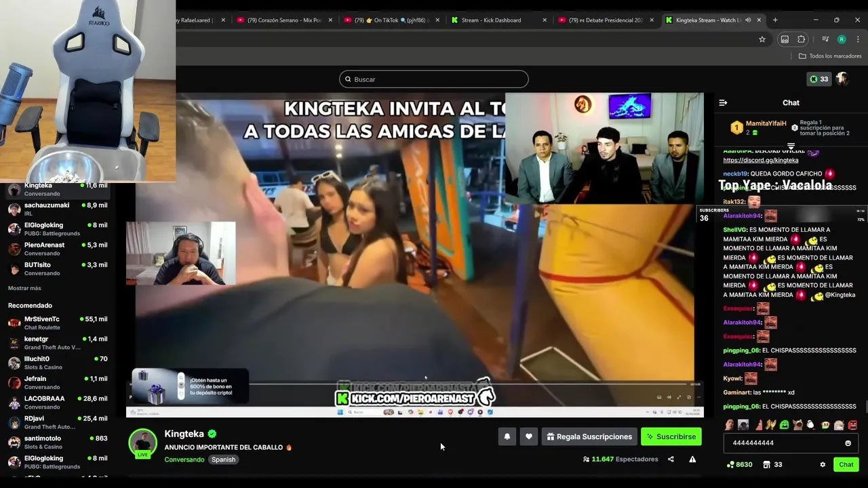Click the chat scrollbar
This screenshot has width=868, height=488.
(865, 407)
